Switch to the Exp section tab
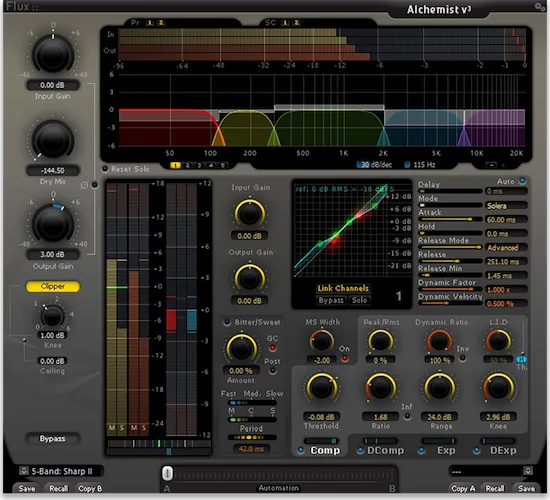550x500 pixels. [446, 450]
